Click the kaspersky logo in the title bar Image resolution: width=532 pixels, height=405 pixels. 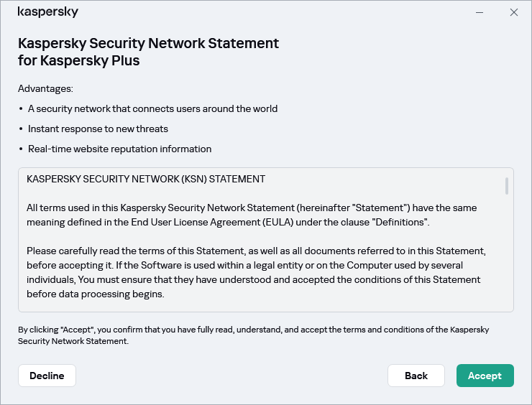(47, 12)
